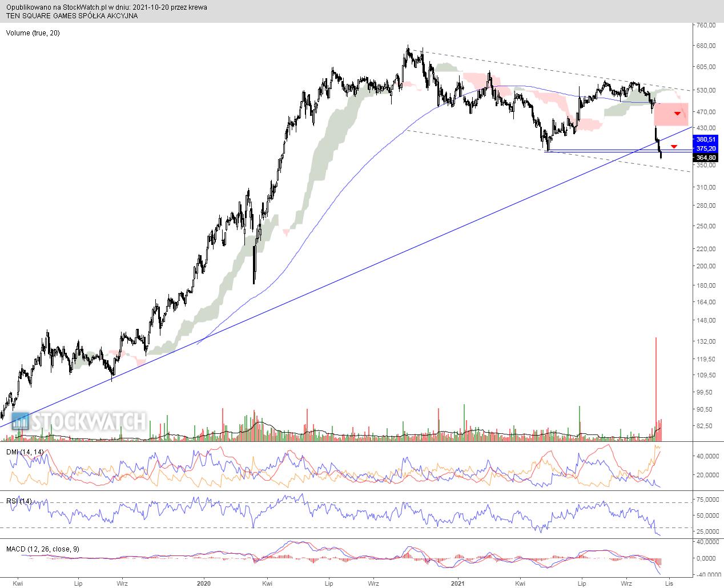This screenshot has width=724, height=588.
Task: Click the 350,00 price axis label
Action: coord(707,165)
